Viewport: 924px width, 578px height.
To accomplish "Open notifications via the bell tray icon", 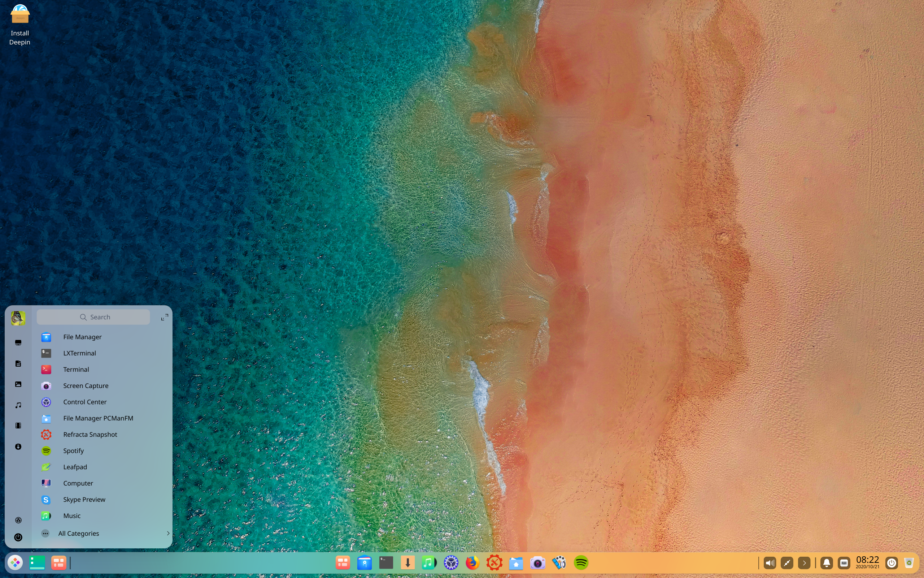I will click(827, 563).
